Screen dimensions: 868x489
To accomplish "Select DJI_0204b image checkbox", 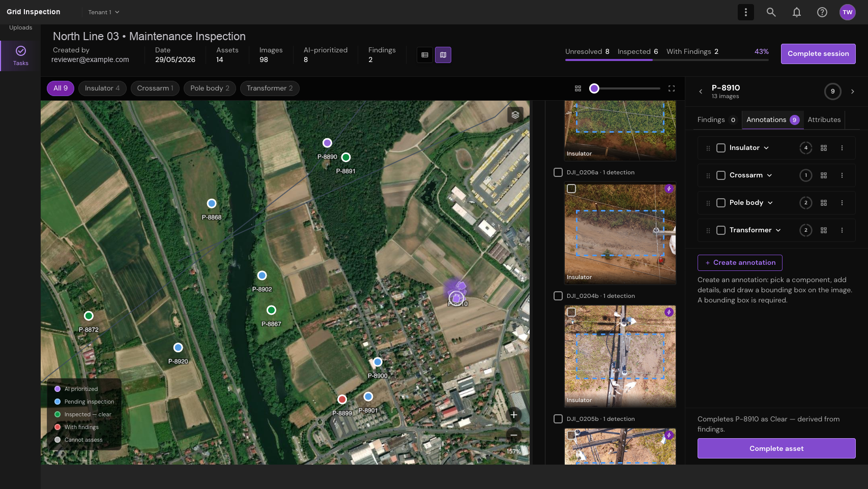I will point(558,296).
